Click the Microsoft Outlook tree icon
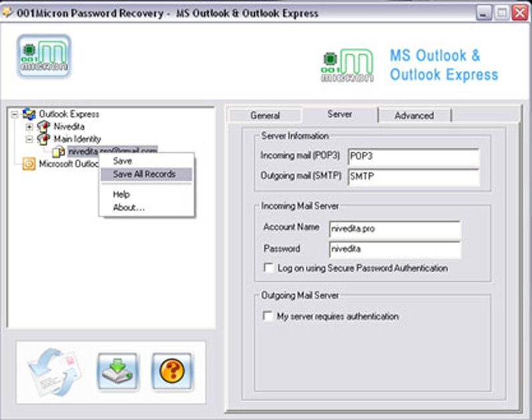The image size is (532, 420). [29, 164]
